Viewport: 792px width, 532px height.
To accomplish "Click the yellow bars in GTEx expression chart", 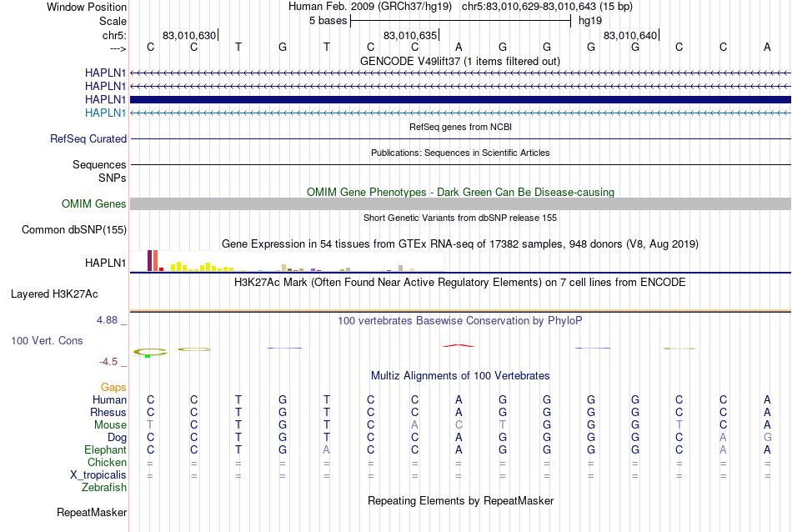I will pyautogui.click(x=202, y=267).
